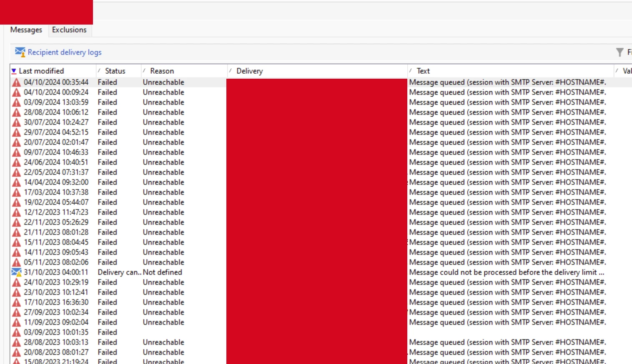Click Message queued text in 28/08/2023 row

[507, 342]
